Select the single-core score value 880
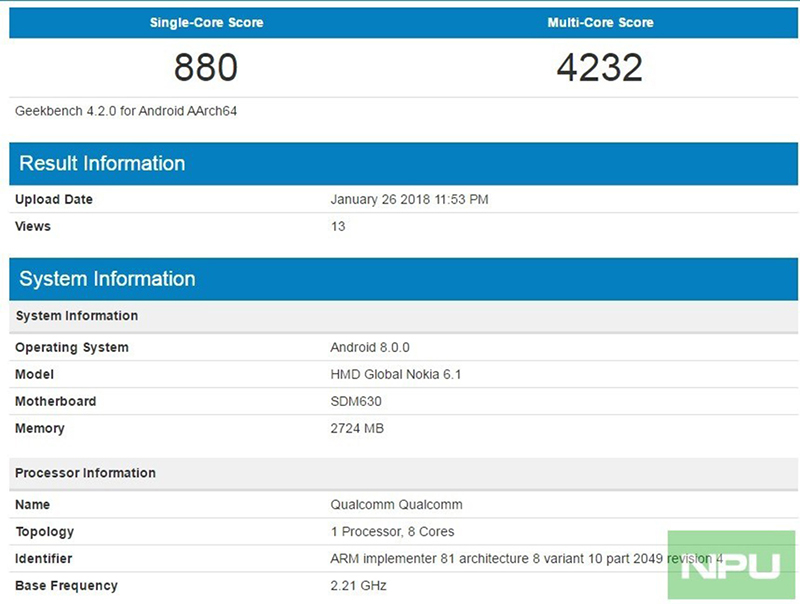Image resolution: width=800 pixels, height=604 pixels. click(206, 67)
